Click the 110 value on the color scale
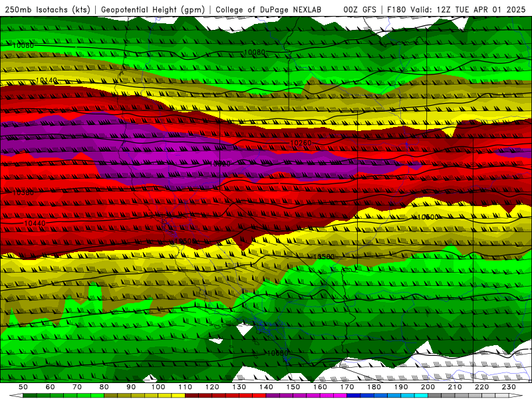532x399 pixels. pyautogui.click(x=185, y=387)
